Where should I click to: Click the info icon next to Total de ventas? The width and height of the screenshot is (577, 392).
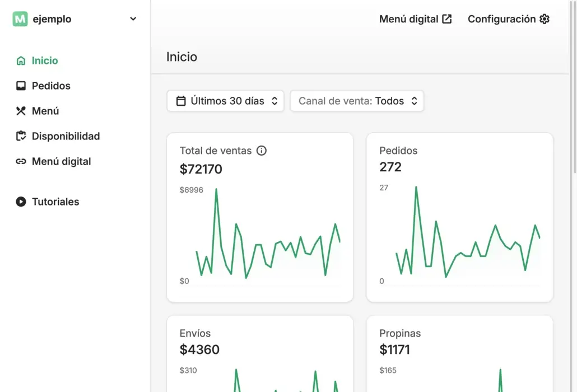click(261, 150)
